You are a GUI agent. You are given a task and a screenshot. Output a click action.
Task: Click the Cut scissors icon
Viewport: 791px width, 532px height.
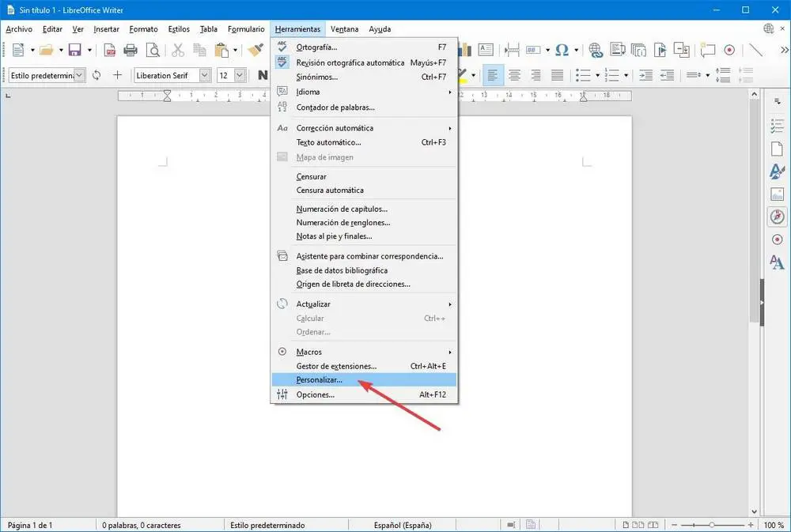tap(177, 50)
